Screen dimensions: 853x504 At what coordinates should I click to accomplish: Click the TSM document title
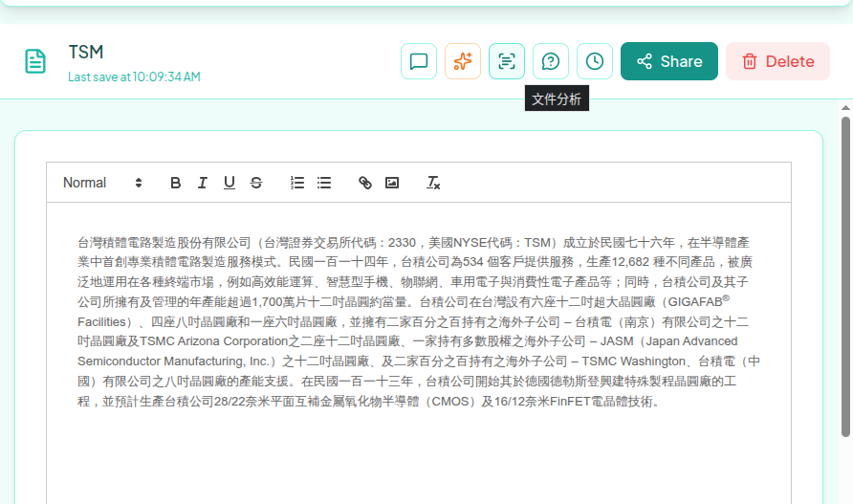(x=86, y=53)
